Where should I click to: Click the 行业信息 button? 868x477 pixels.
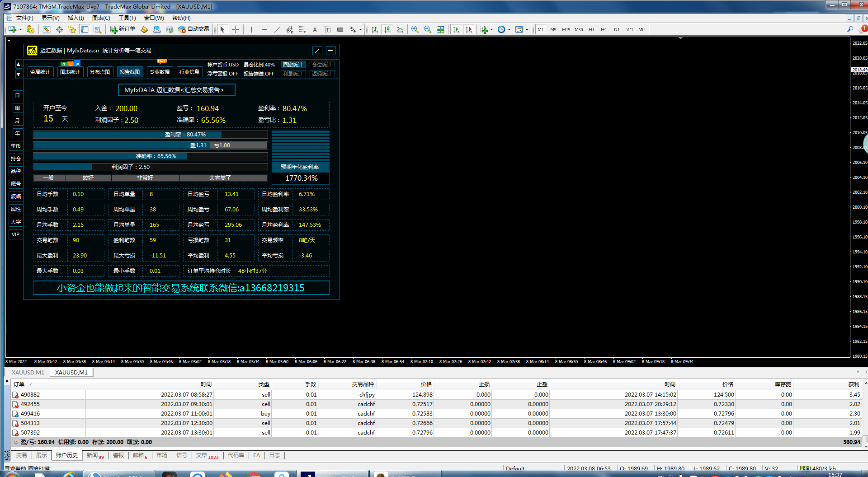[x=189, y=72]
